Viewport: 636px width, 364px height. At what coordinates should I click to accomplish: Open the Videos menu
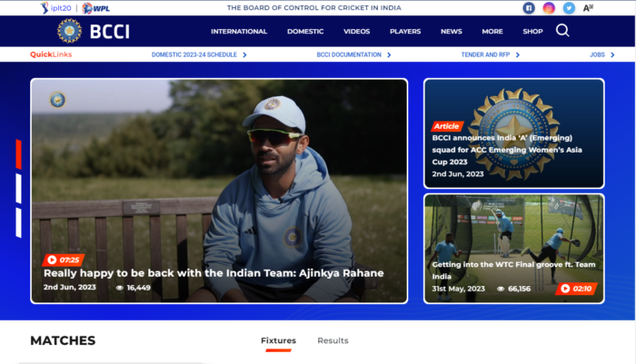356,31
